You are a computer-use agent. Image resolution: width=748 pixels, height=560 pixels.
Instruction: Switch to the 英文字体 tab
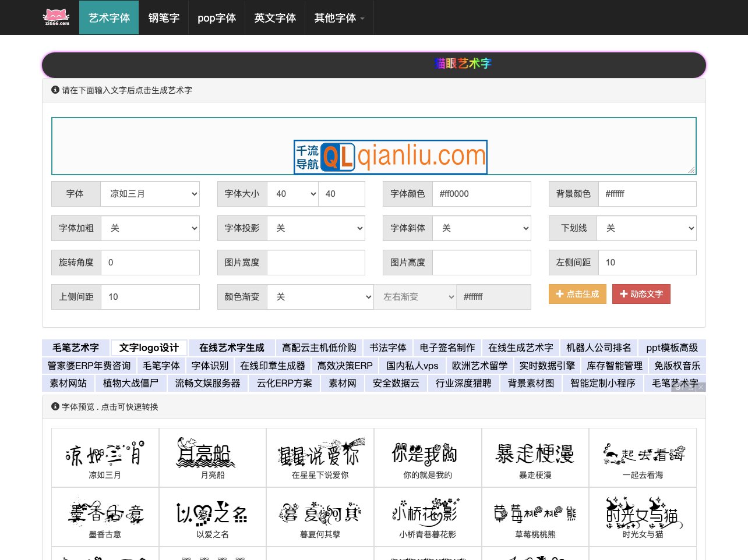click(274, 17)
